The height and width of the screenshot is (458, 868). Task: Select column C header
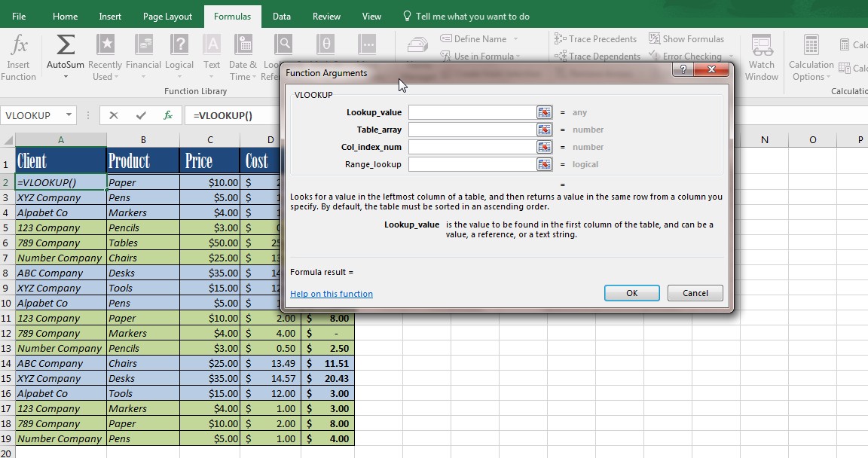coord(209,140)
